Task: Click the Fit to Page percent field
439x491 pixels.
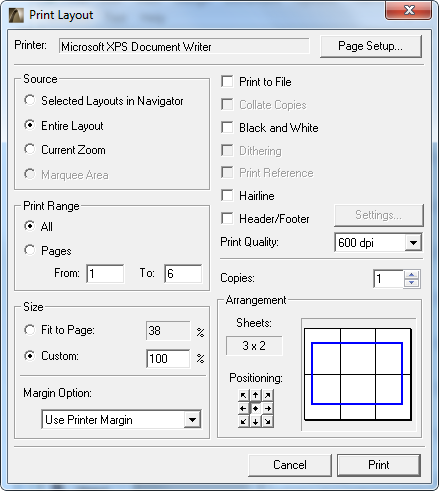Action: pos(168,331)
